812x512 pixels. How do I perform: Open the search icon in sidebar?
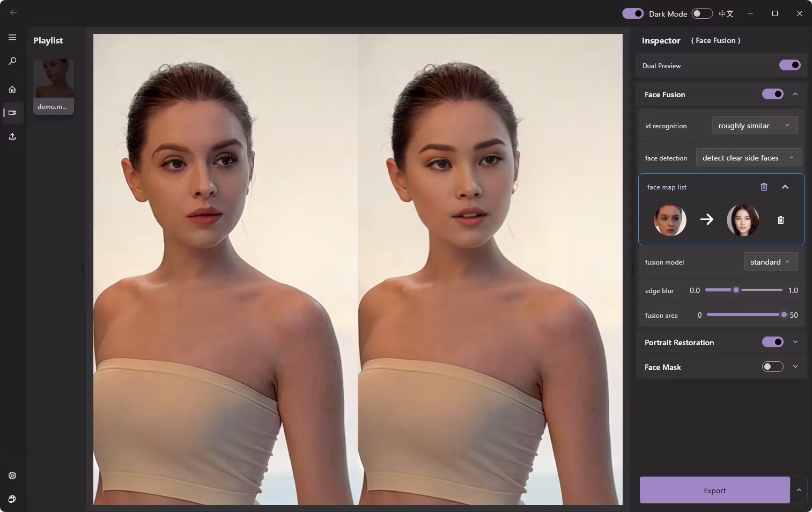coord(12,61)
